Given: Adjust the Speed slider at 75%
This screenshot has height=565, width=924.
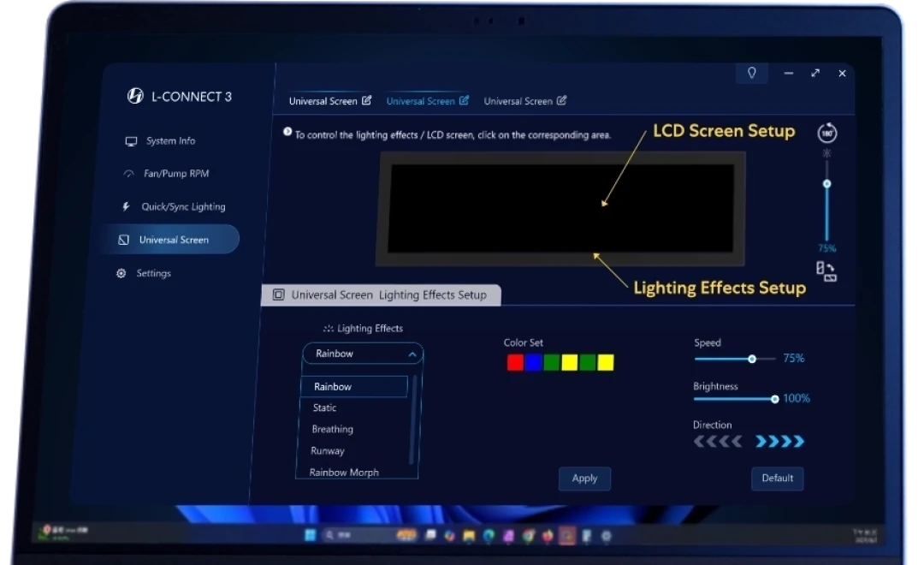Looking at the screenshot, I should point(752,359).
